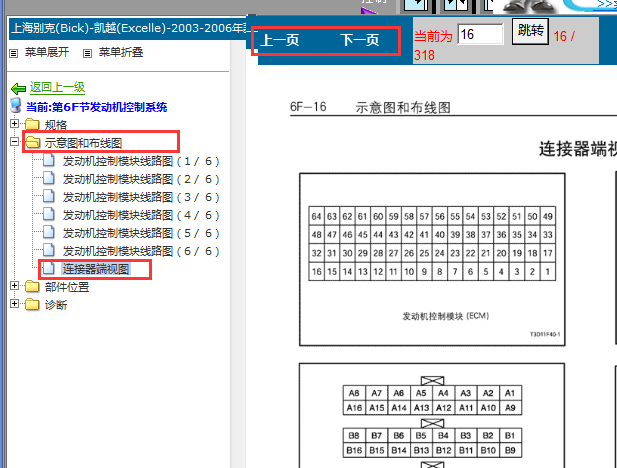Click the 部件位置 folder icon

click(x=32, y=287)
